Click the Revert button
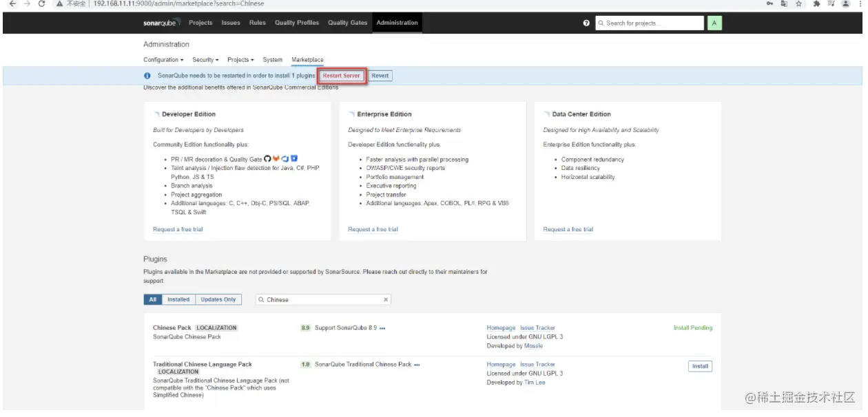 coord(380,76)
